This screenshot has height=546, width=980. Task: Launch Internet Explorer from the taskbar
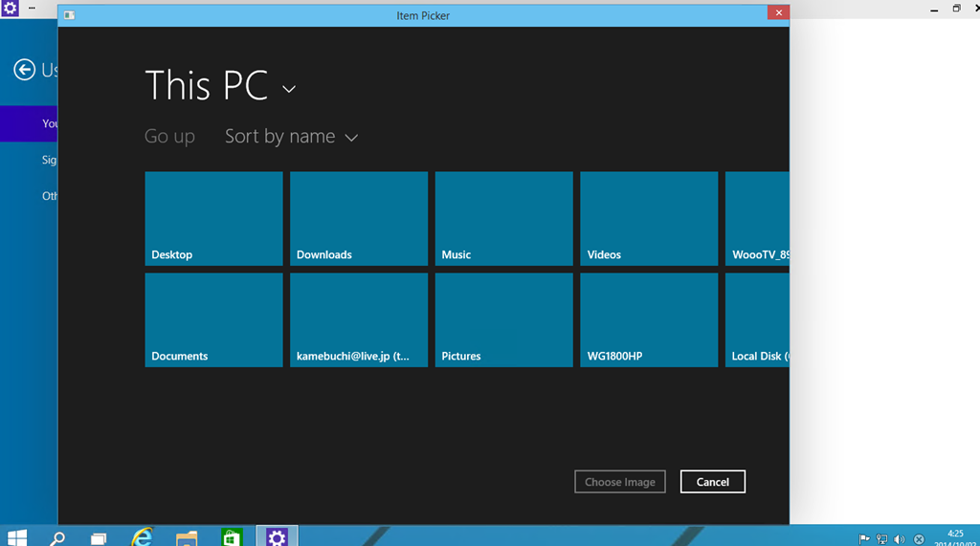(143, 537)
